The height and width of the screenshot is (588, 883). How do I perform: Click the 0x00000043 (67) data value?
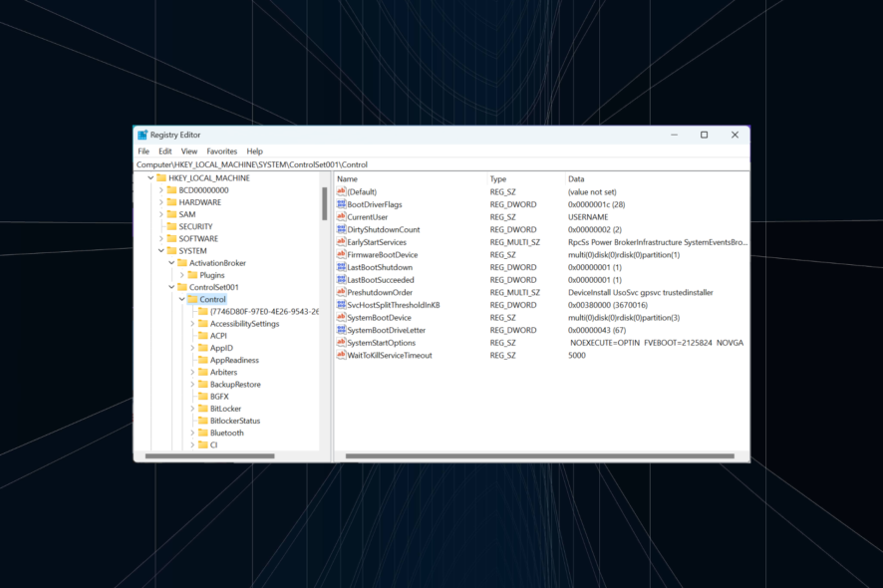coord(596,330)
